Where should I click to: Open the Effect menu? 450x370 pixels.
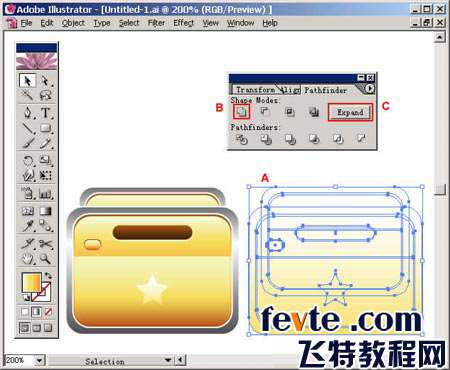coord(183,23)
